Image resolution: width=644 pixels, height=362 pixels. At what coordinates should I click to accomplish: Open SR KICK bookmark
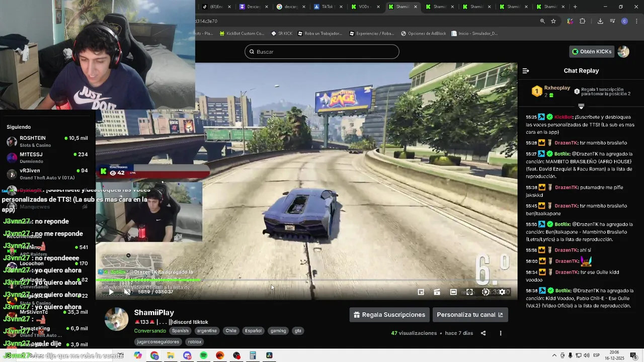point(282,33)
